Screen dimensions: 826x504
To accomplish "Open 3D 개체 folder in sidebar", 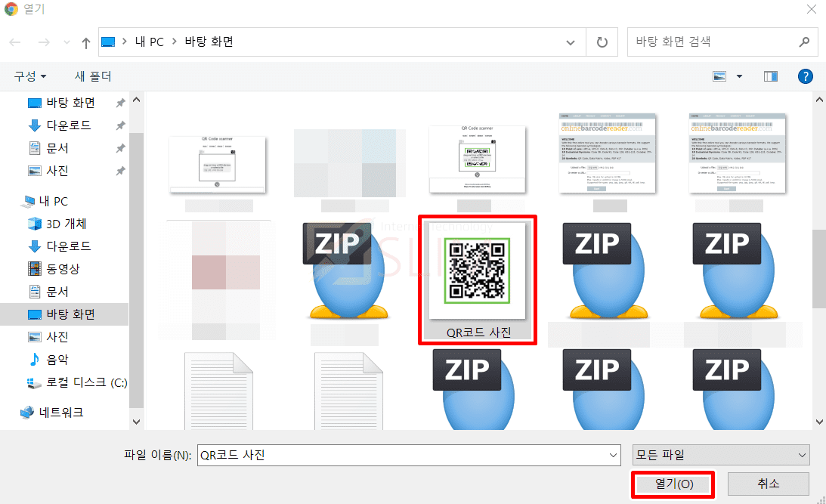I will pos(66,224).
